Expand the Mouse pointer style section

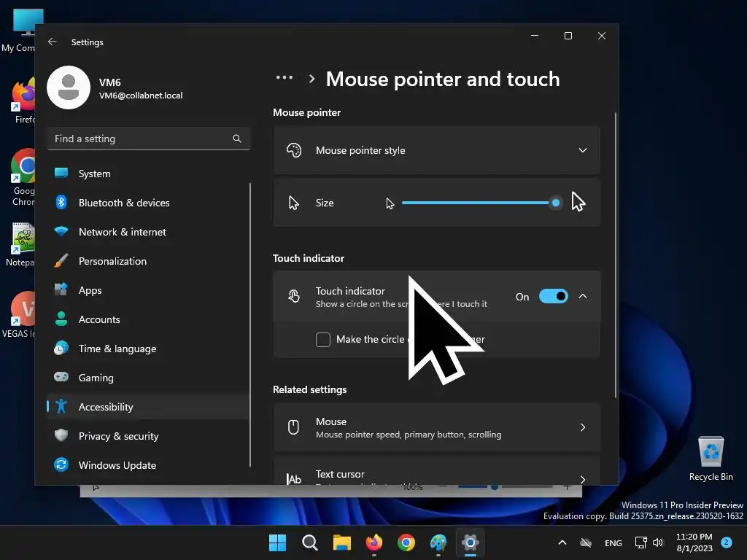coord(583,150)
